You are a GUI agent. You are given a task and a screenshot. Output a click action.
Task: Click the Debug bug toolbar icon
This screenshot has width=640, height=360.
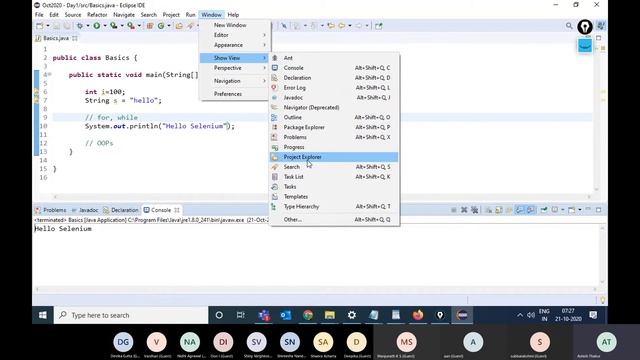(x=80, y=26)
